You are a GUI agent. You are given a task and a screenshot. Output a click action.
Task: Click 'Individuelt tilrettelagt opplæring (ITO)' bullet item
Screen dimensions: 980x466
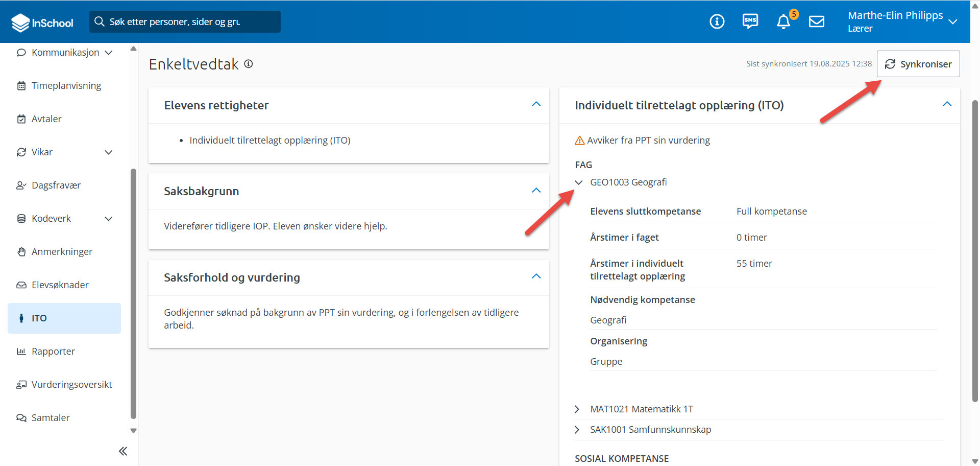(x=270, y=141)
